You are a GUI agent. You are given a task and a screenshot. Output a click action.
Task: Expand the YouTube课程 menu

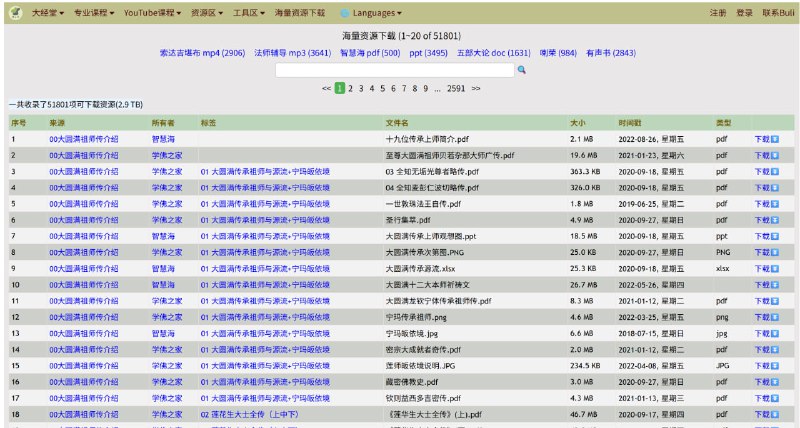(x=152, y=13)
